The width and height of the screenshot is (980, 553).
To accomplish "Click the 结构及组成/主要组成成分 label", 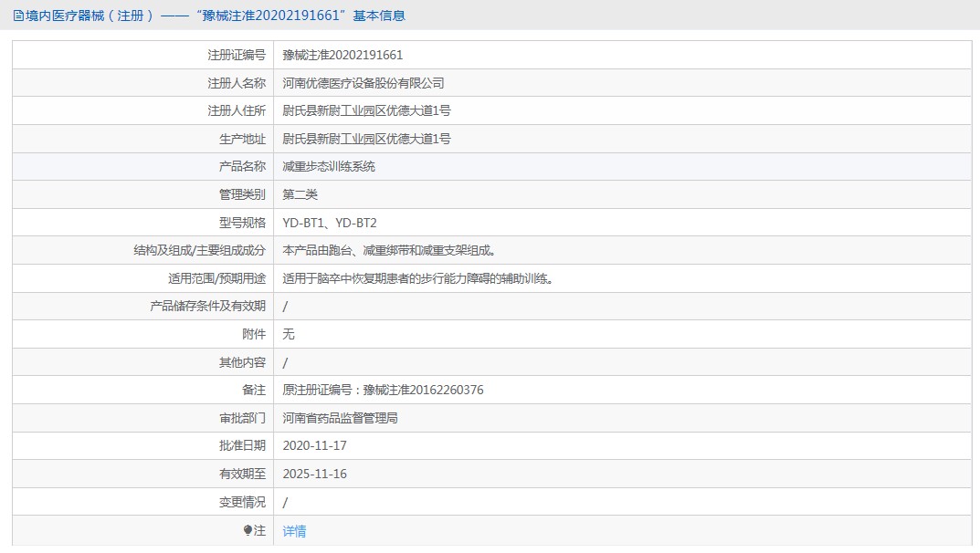I will (199, 250).
